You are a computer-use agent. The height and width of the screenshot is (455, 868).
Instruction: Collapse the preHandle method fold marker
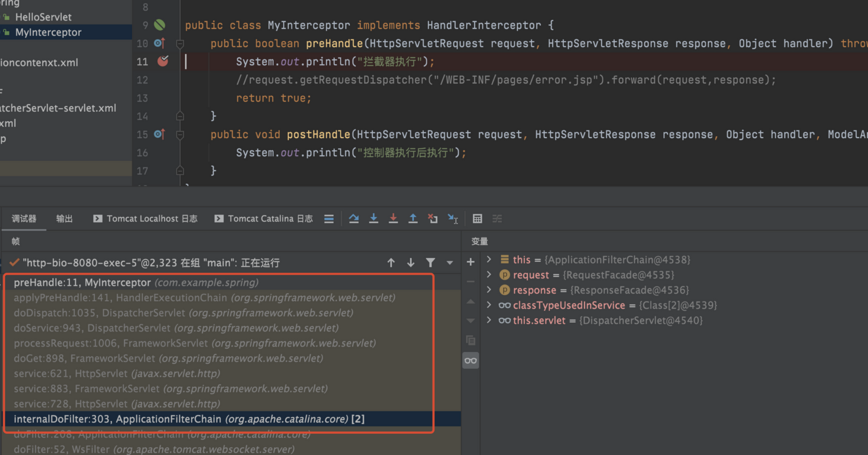tap(180, 44)
